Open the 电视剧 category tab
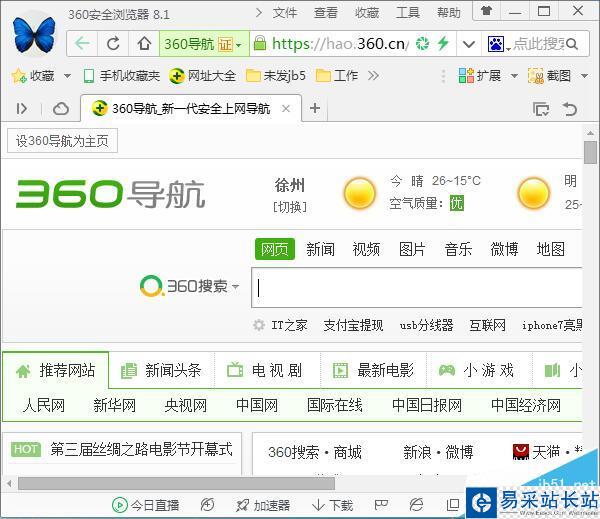This screenshot has width=600, height=519. point(267,370)
